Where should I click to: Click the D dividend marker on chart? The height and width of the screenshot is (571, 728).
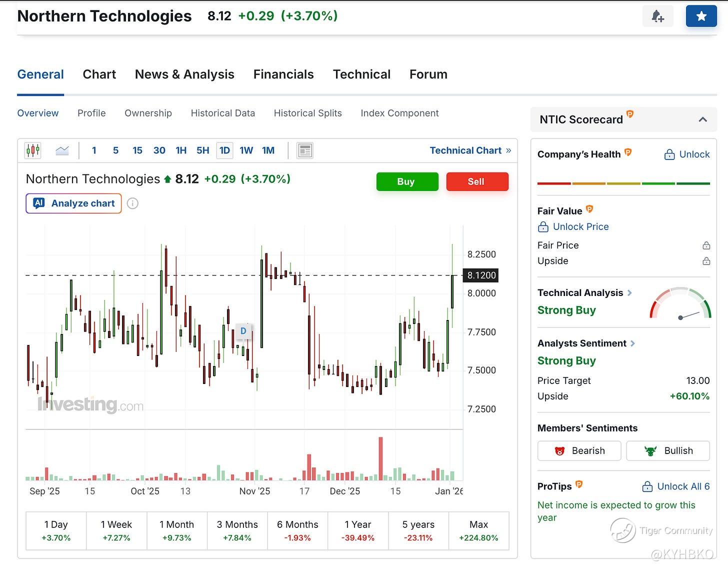[243, 331]
